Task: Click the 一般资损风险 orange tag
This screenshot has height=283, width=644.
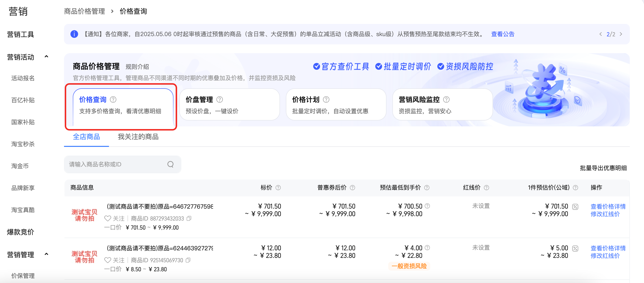Action: [409, 266]
